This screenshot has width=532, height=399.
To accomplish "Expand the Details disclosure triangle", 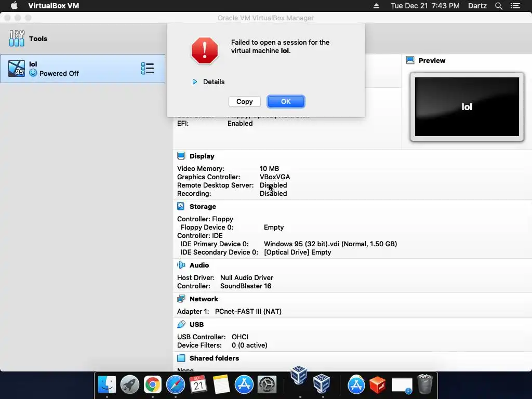I will tap(195, 82).
